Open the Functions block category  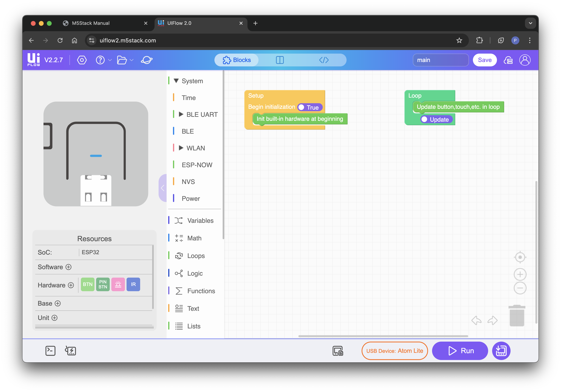pyautogui.click(x=195, y=291)
